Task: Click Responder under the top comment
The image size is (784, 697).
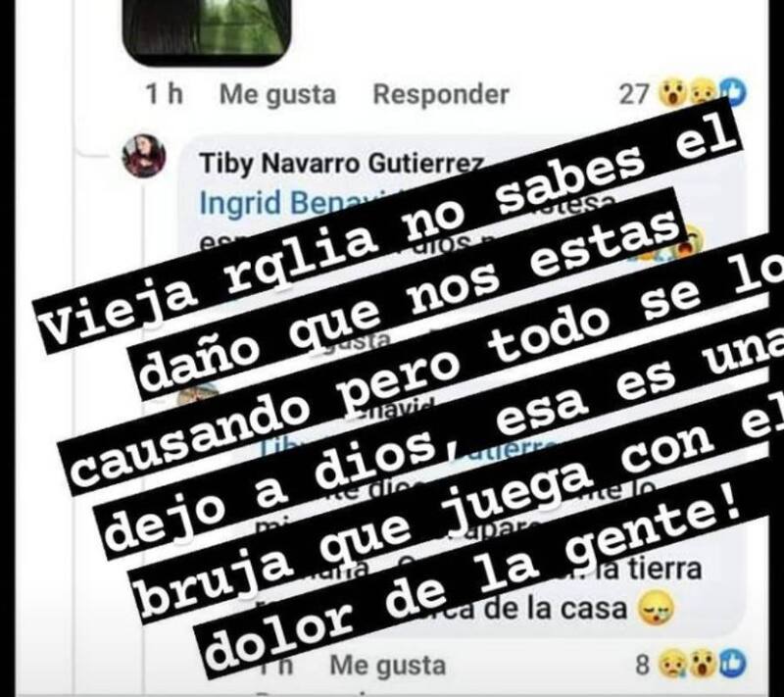Action: [x=440, y=94]
